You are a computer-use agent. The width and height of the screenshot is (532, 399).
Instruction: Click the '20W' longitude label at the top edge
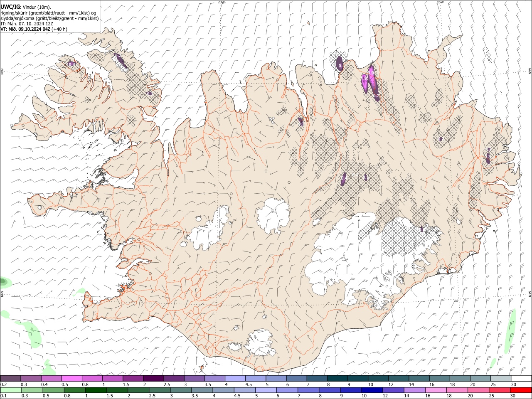click(221, 2)
